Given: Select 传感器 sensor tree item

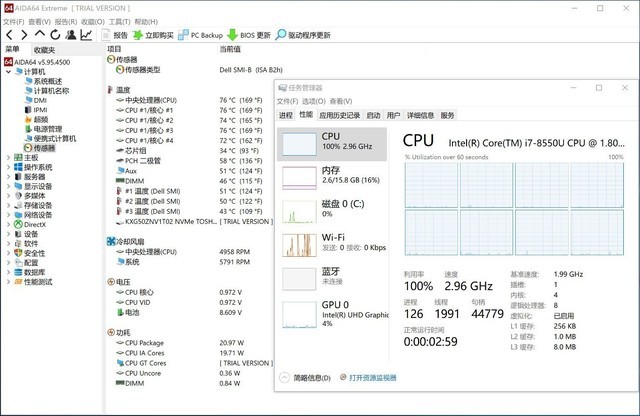Looking at the screenshot, I should click(x=40, y=148).
